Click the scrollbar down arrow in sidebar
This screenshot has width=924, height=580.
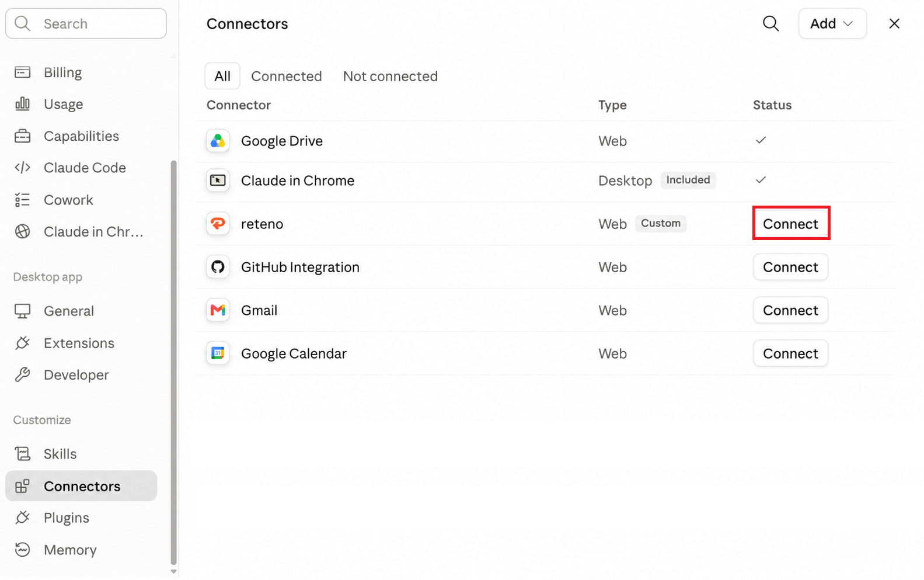pyautogui.click(x=173, y=572)
